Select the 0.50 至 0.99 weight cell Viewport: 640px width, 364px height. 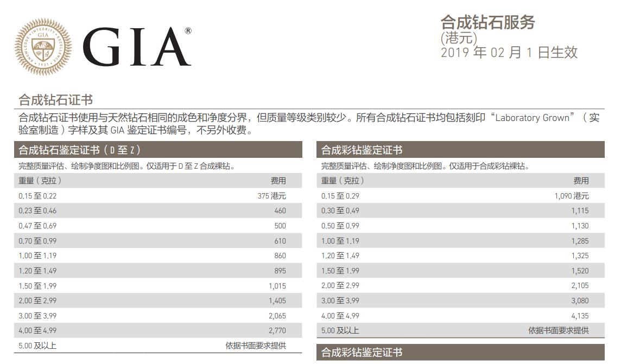340,226
